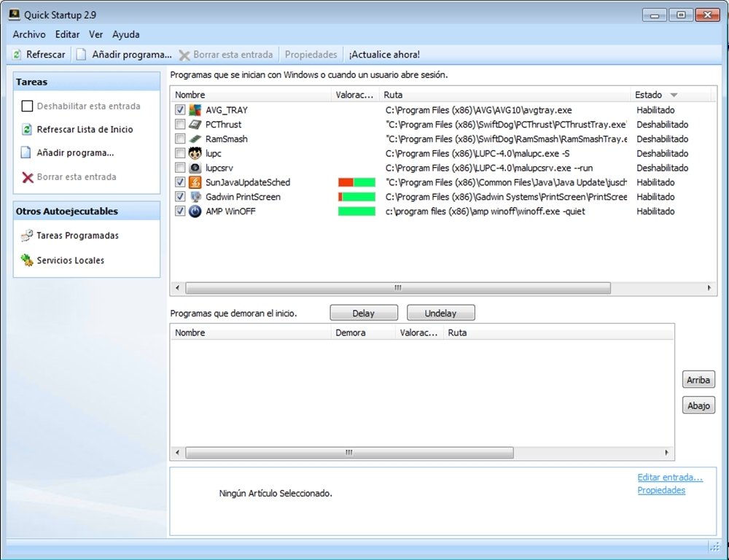This screenshot has width=729, height=560.
Task: Select winoff.exe -quiet path cell
Action: 485,211
